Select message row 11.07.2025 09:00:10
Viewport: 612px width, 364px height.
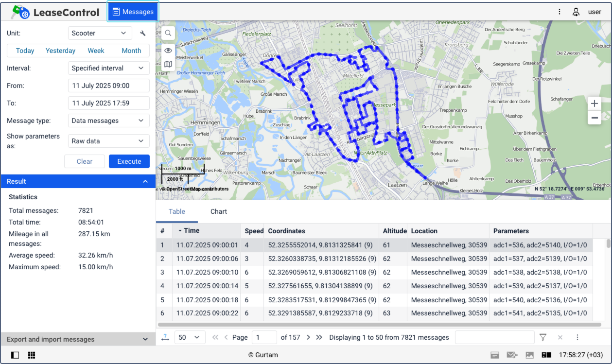(x=374, y=272)
